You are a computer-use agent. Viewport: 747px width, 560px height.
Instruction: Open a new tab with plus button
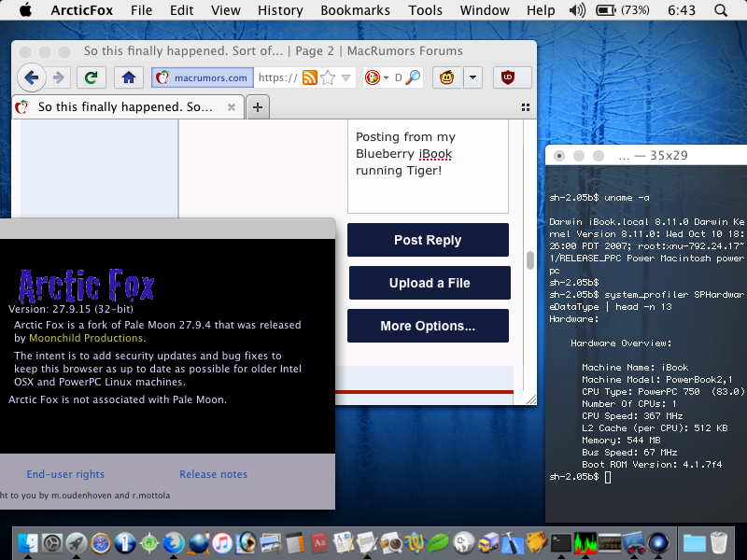pyautogui.click(x=258, y=107)
